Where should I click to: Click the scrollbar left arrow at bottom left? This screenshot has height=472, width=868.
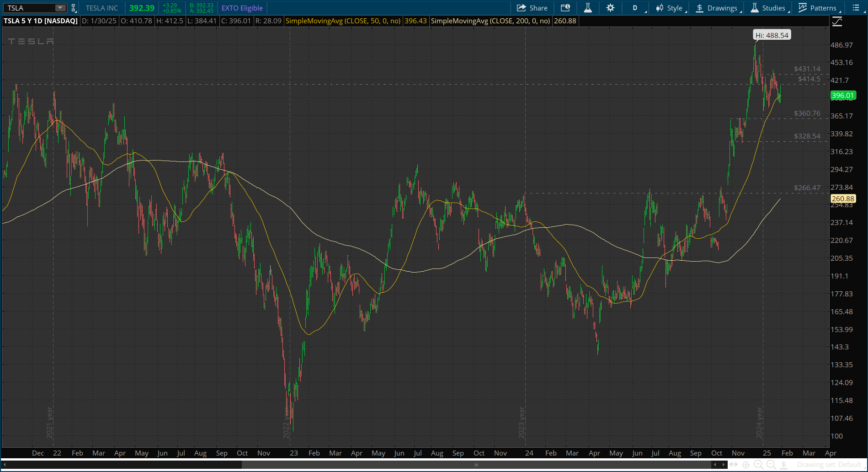(x=5, y=465)
